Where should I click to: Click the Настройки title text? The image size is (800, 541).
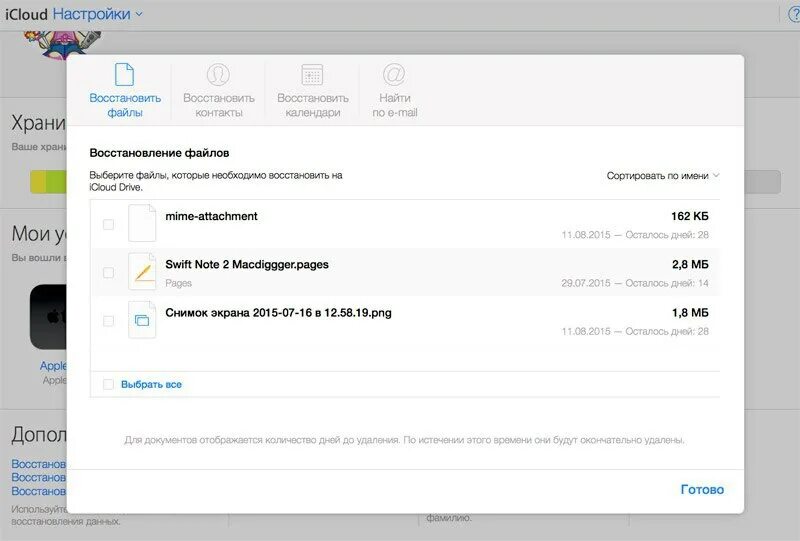tap(92, 14)
